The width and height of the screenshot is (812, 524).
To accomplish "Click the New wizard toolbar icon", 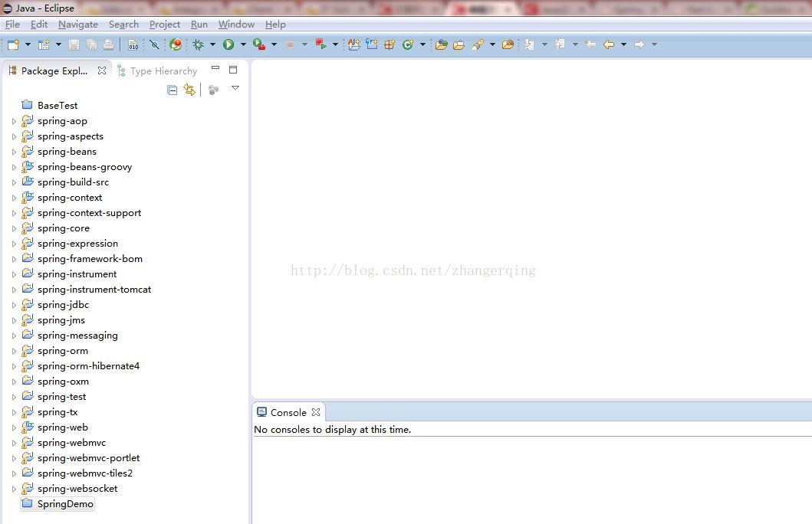I will (x=14, y=44).
